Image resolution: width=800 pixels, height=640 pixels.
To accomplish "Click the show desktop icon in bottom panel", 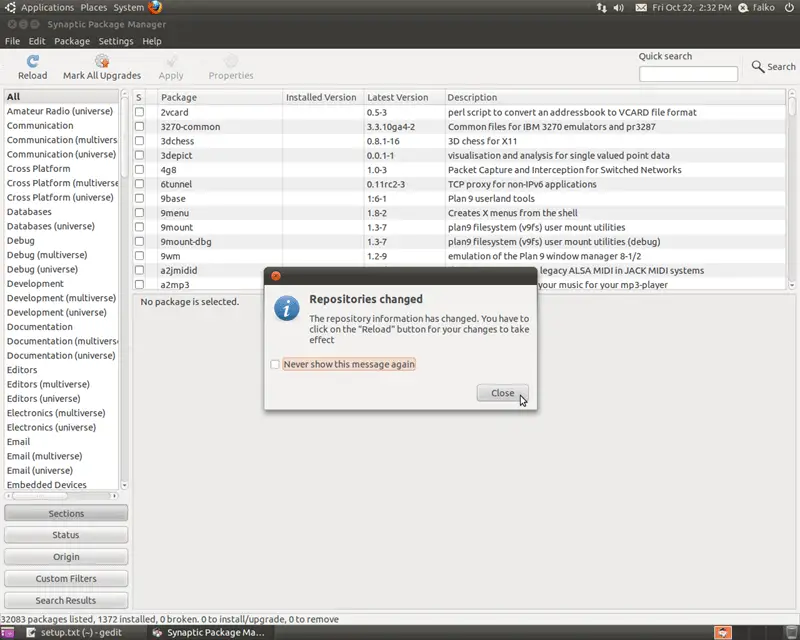I will click(8, 633).
